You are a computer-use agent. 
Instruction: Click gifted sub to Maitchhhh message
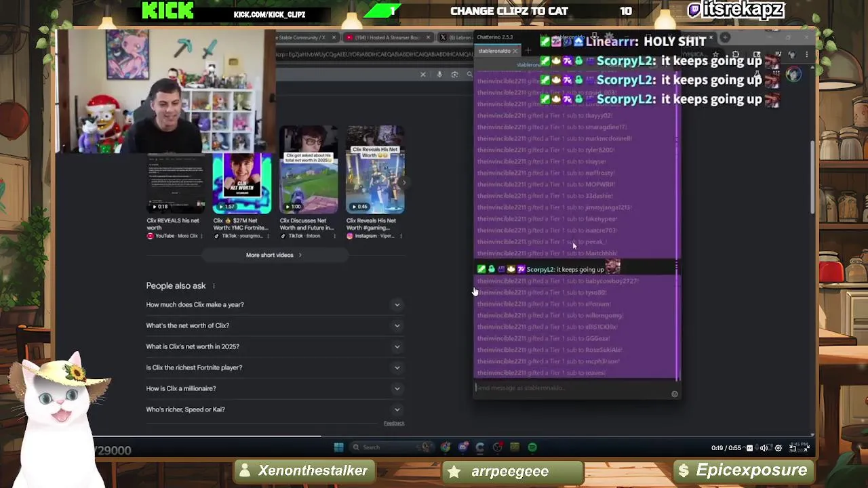pos(547,253)
